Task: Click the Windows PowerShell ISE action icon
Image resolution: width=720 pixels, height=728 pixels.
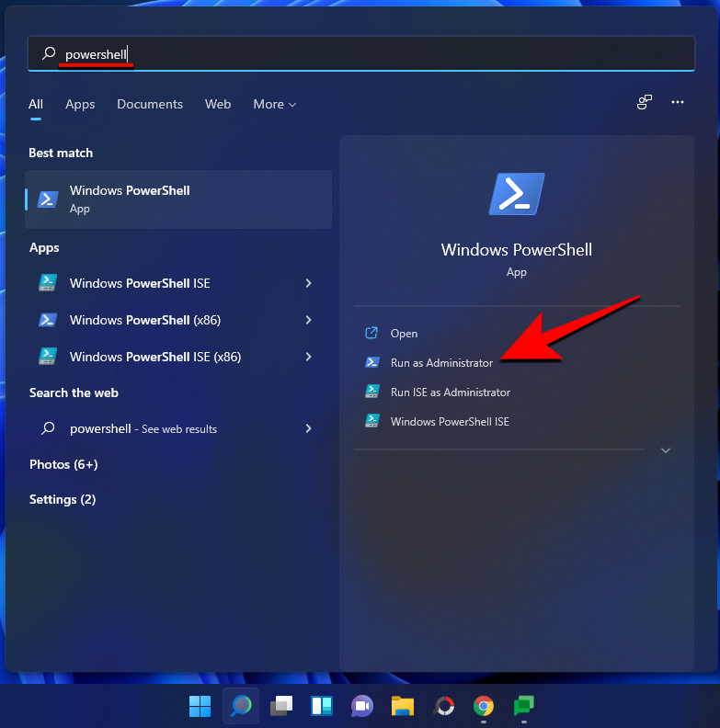Action: (x=372, y=421)
